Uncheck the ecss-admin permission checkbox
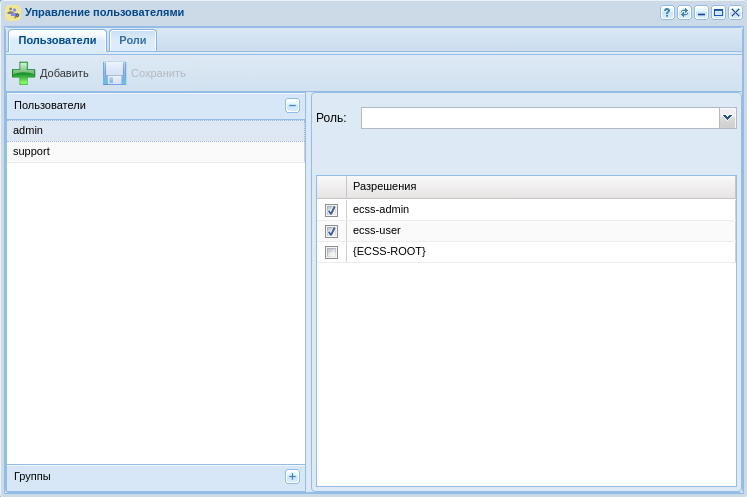747x497 pixels. point(332,211)
